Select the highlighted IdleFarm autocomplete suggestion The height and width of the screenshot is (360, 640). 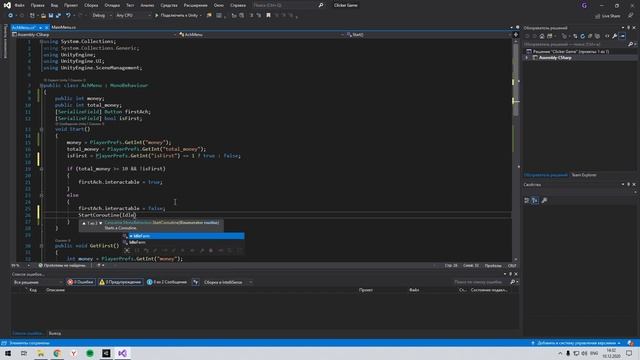(186, 236)
